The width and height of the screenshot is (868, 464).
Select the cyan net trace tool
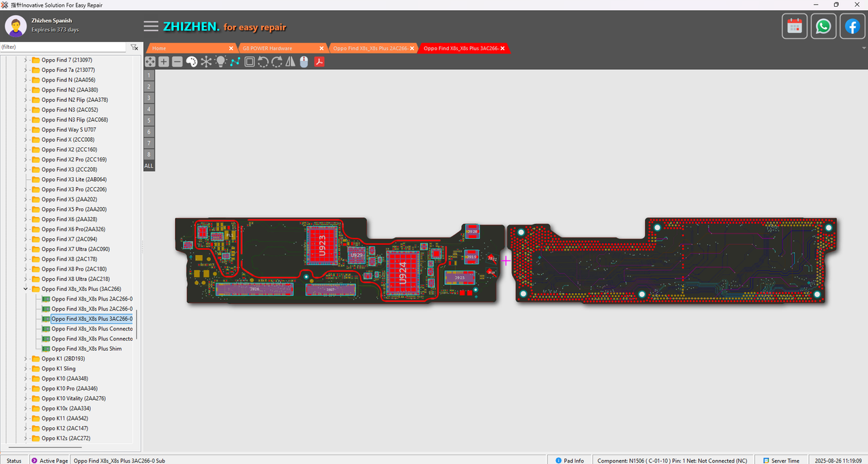(235, 62)
